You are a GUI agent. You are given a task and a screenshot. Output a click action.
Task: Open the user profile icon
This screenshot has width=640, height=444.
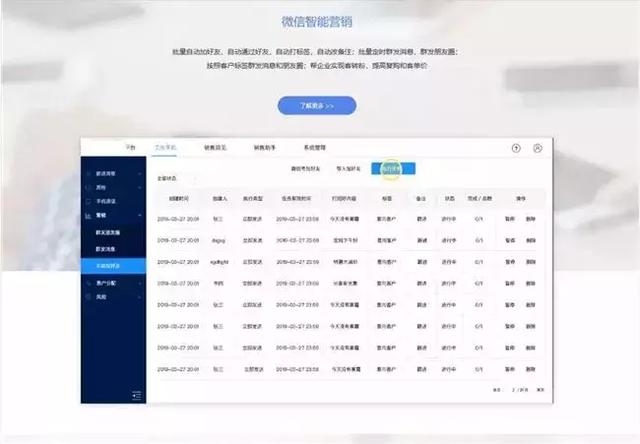[537, 148]
